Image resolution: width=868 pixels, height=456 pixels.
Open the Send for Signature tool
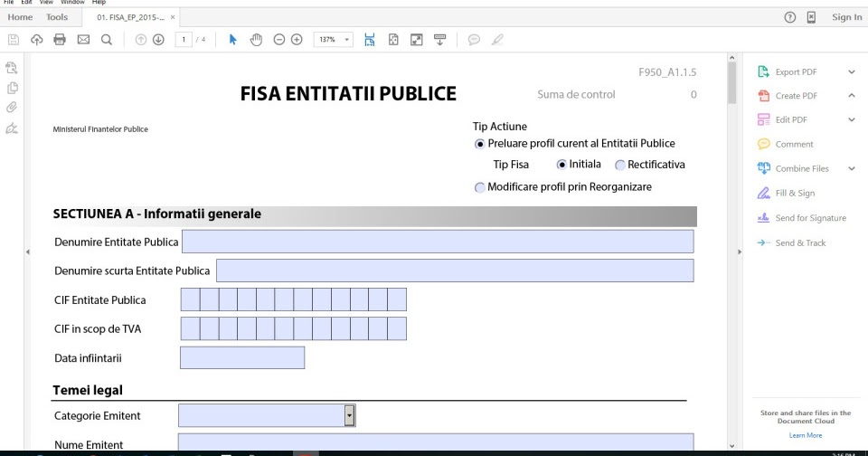click(810, 218)
